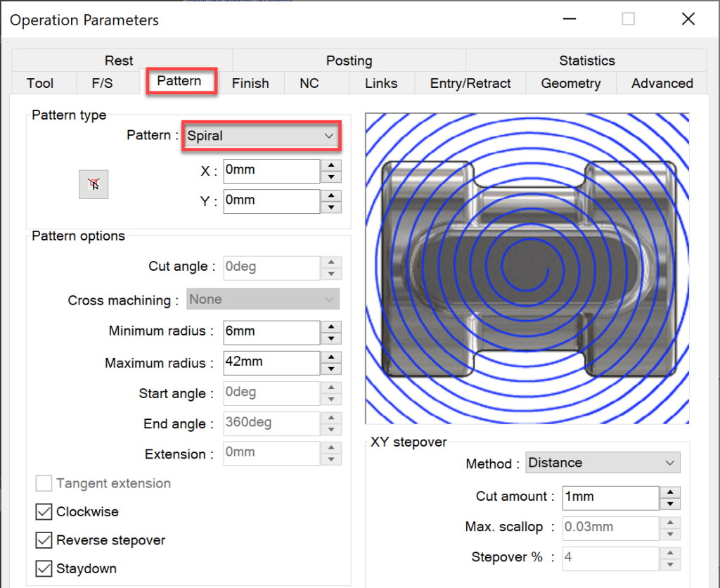Screen dimensions: 720x588
Task: Click the spiral toolpath preview image
Action: pyautogui.click(x=527, y=268)
